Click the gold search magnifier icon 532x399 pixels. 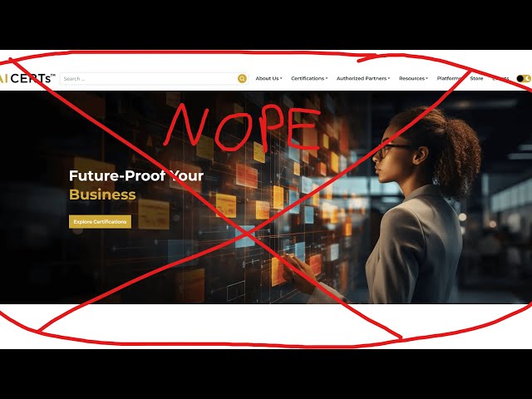tap(242, 79)
